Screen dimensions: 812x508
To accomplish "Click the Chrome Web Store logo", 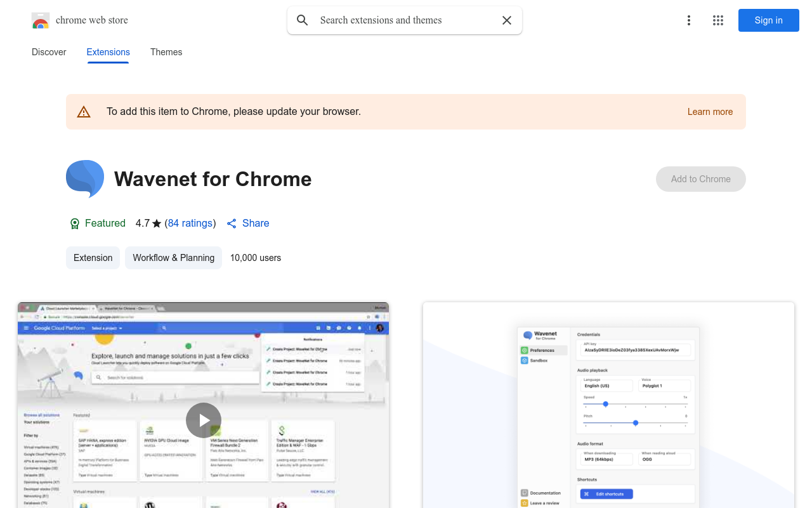I will (x=41, y=20).
